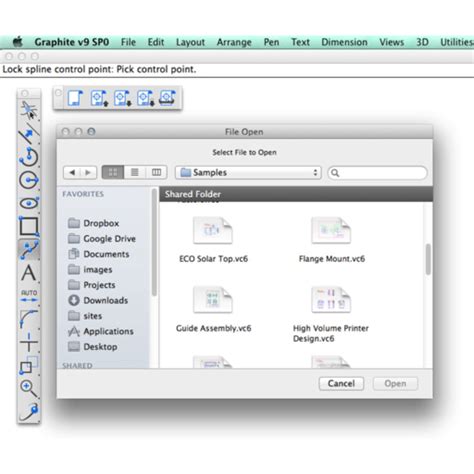Go back in file dialog
Image resolution: width=474 pixels, height=474 pixels.
tap(72, 172)
